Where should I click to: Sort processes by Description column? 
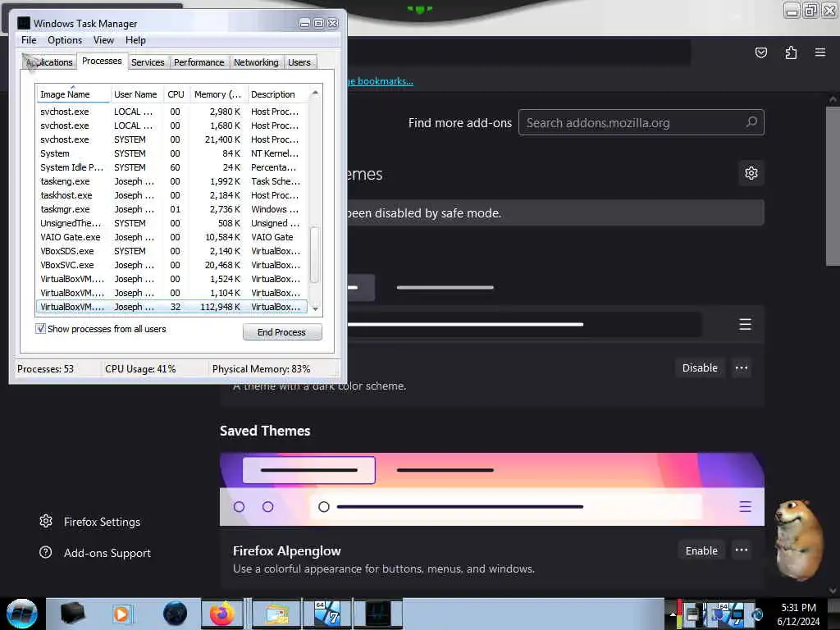click(x=277, y=94)
